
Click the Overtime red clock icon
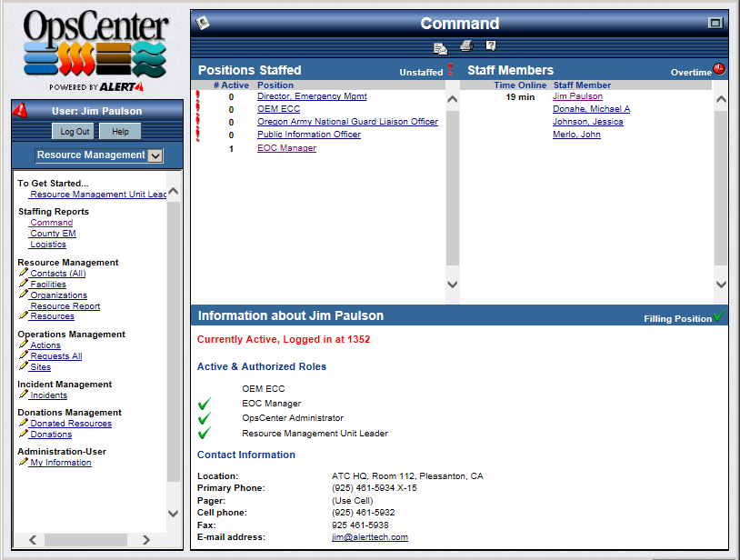pos(719,69)
